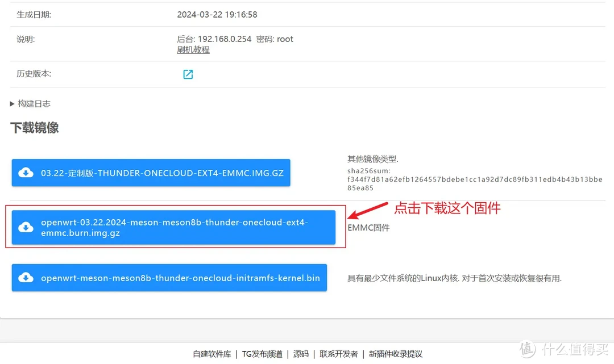Screen dimensions: 614x364
Task: Click cloud icon on initramfs-kernel.bin button
Action: pyautogui.click(x=26, y=278)
